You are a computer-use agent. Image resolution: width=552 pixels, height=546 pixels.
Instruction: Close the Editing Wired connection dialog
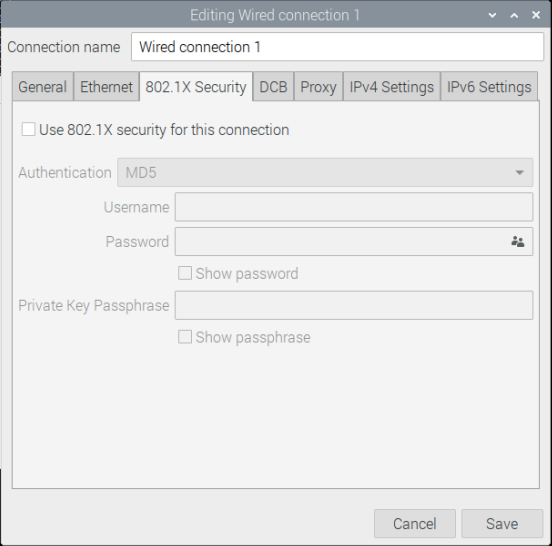pyautogui.click(x=536, y=15)
